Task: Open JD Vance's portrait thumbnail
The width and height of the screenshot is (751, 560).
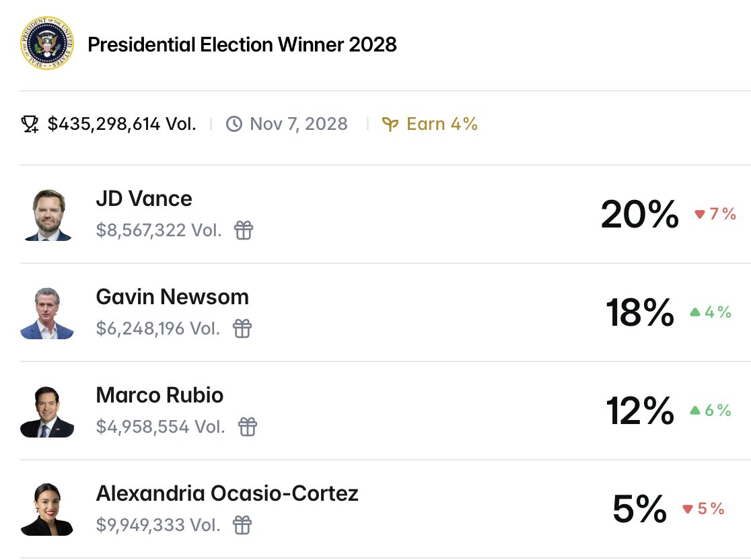Action: point(48,215)
